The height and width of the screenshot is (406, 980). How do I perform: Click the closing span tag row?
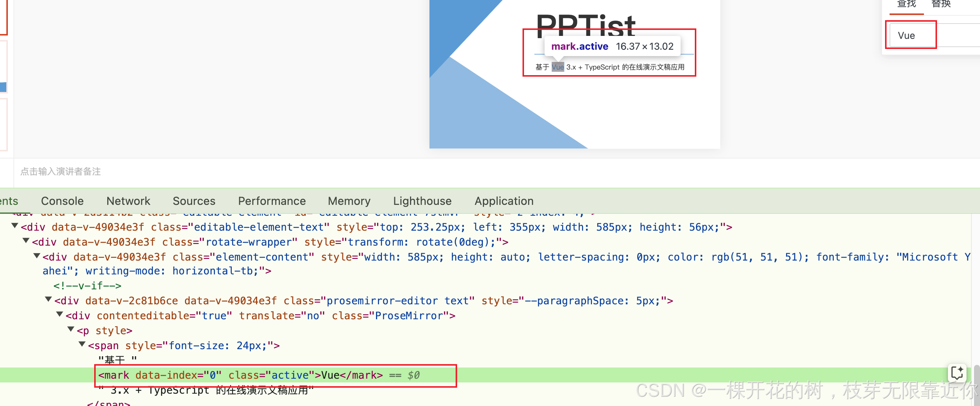pos(109,403)
